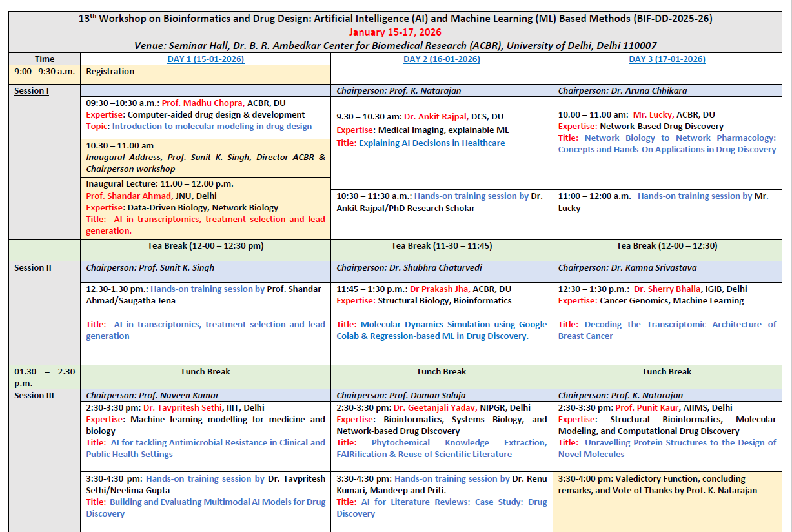Open the DAY 2 (16-01-2026) header link
The image size is (792, 532).
pyautogui.click(x=442, y=59)
